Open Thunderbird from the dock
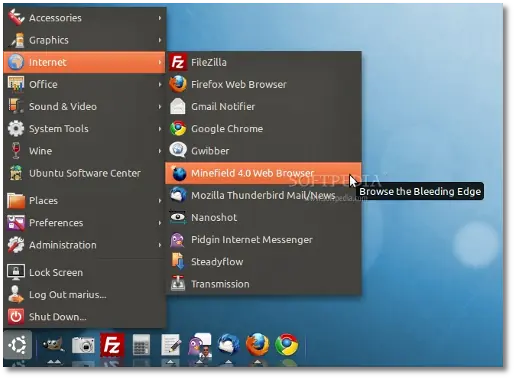Image resolution: width=514 pixels, height=378 pixels. pos(228,344)
